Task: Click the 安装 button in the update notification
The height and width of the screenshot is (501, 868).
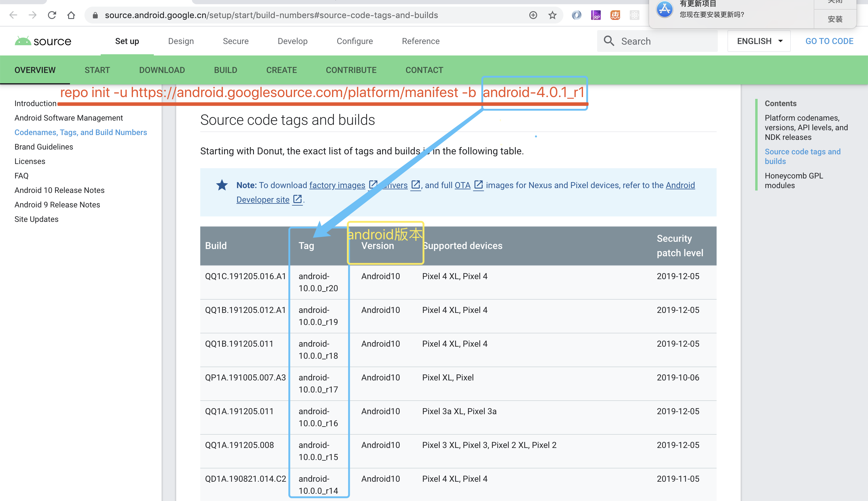Action: pos(835,19)
